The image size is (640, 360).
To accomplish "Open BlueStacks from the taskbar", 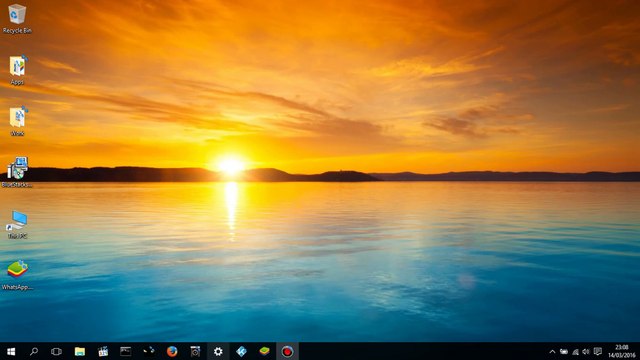I will 264,351.
